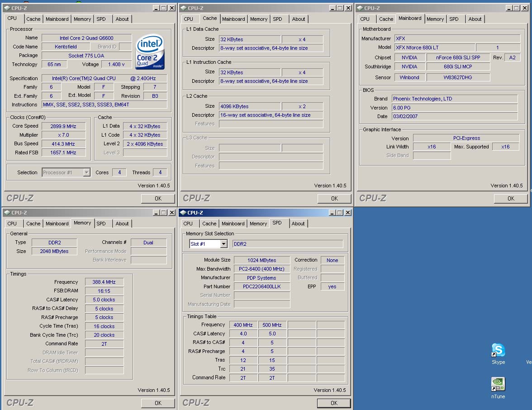Screen dimensions: 532x410
Task: Select About tab in Cache window
Action: (x=299, y=19)
